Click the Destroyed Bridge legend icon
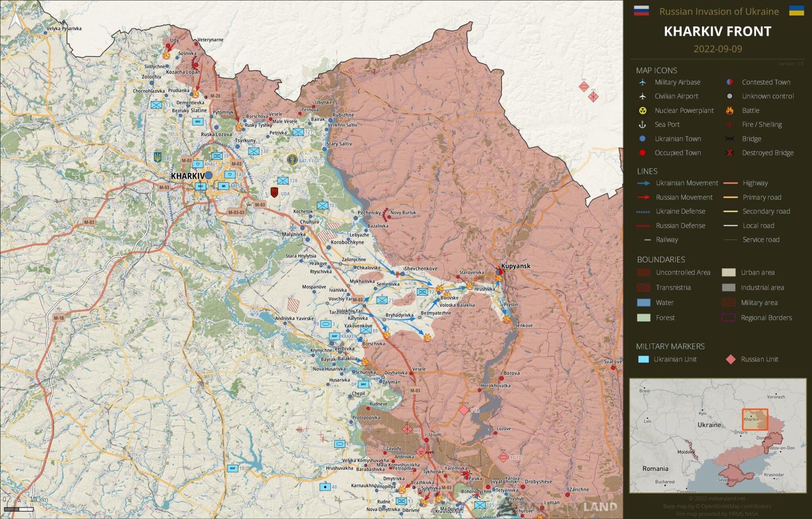 730,153
